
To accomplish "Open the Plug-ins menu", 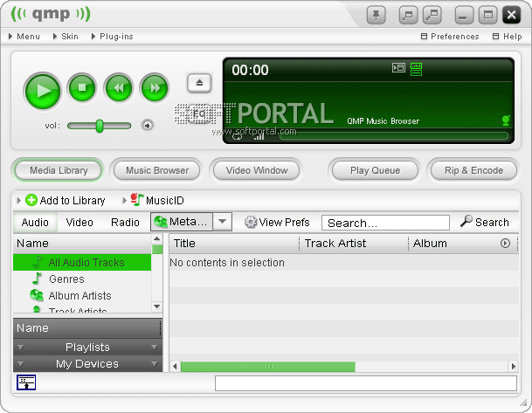I will coord(113,37).
